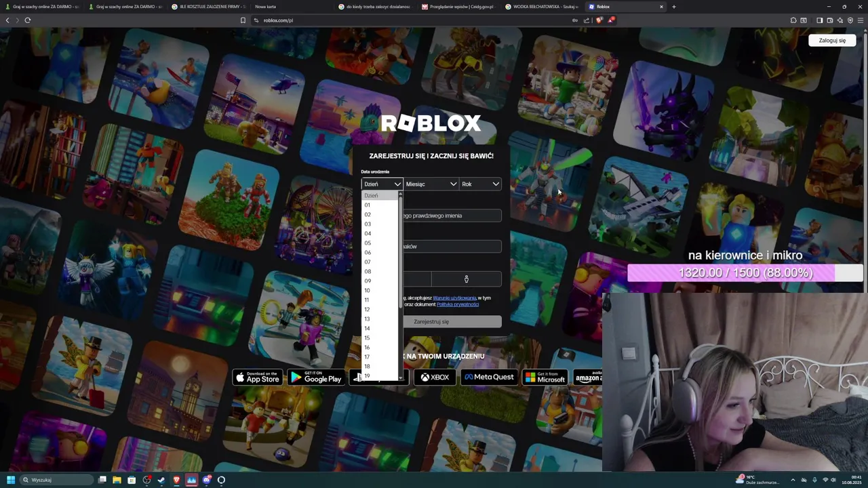This screenshot has height=488, width=868.
Task: Open the Brave wallet icon in the toolbar
Action: point(830,20)
